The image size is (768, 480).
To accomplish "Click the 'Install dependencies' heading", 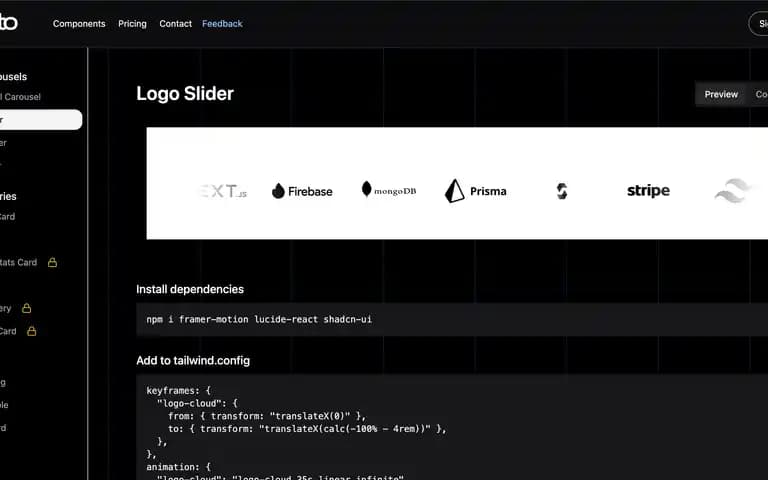I will pos(190,289).
